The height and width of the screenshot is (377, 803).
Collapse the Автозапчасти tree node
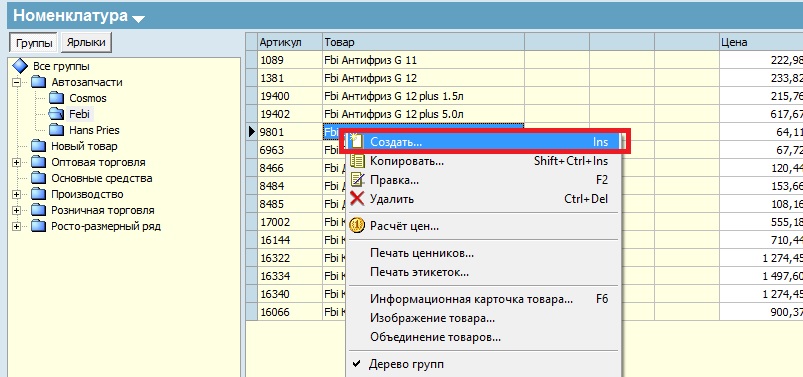coord(16,82)
